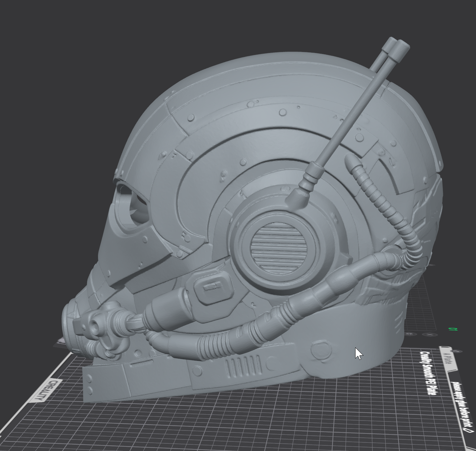Click the 'A Plate' label tab
The image size is (476, 451).
coord(449,359)
